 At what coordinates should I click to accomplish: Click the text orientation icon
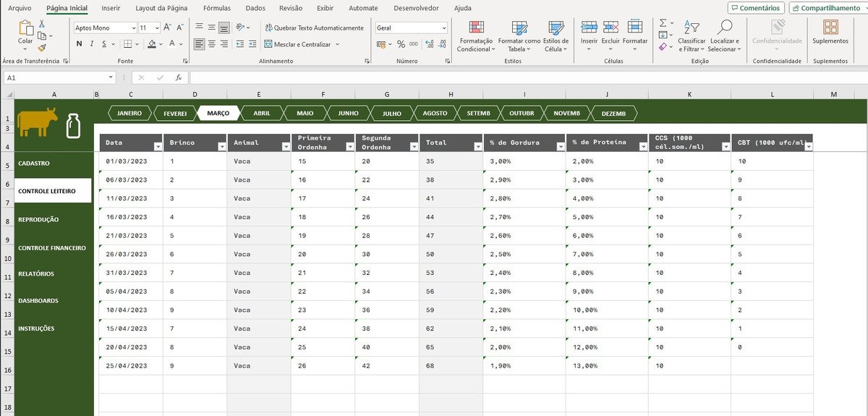pyautogui.click(x=242, y=27)
